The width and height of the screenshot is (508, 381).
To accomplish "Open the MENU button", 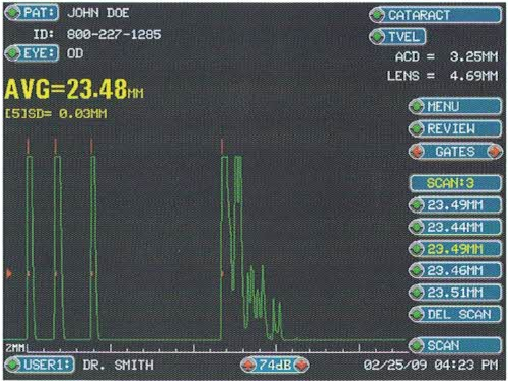I will (455, 107).
